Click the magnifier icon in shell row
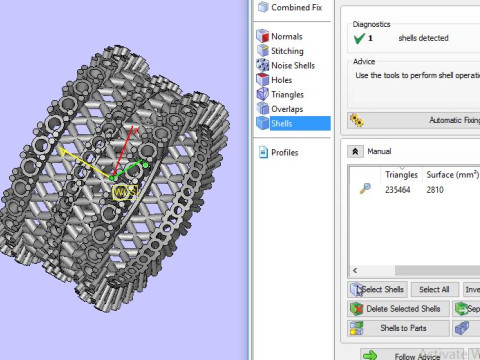480x360 pixels. click(365, 189)
